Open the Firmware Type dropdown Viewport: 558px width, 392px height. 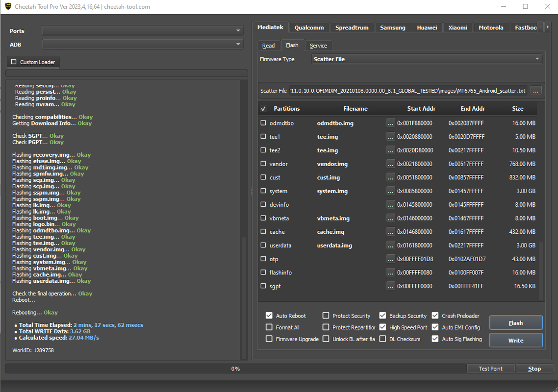(x=427, y=59)
